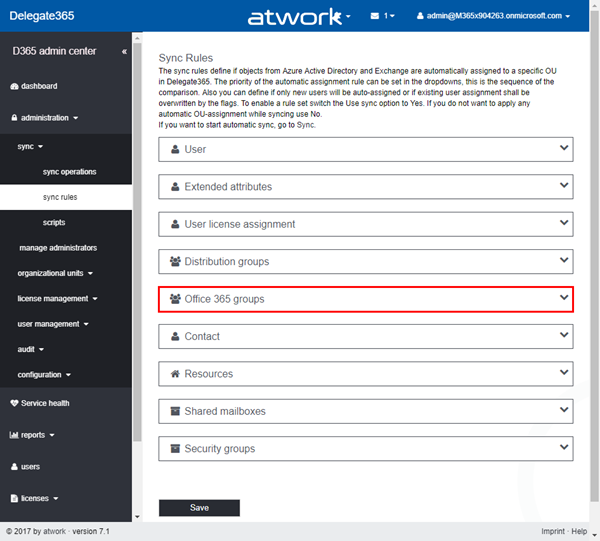
Task: Click the sidebar scrollbar down arrow
Action: tap(137, 517)
